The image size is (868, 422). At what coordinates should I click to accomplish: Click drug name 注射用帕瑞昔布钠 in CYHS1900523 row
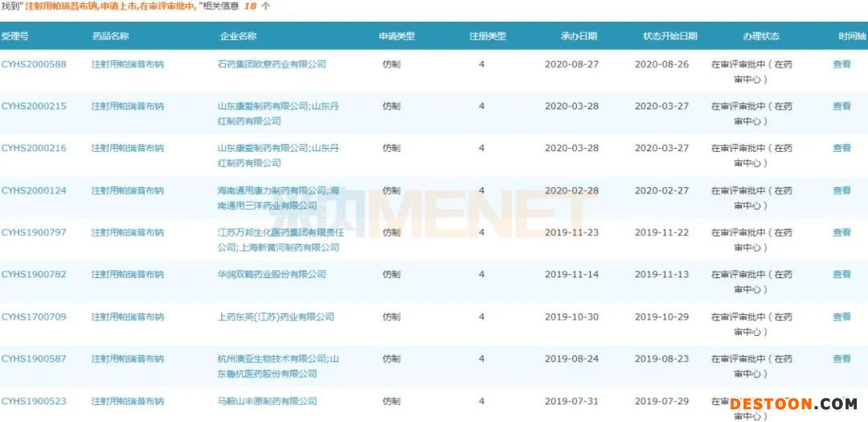tap(127, 401)
